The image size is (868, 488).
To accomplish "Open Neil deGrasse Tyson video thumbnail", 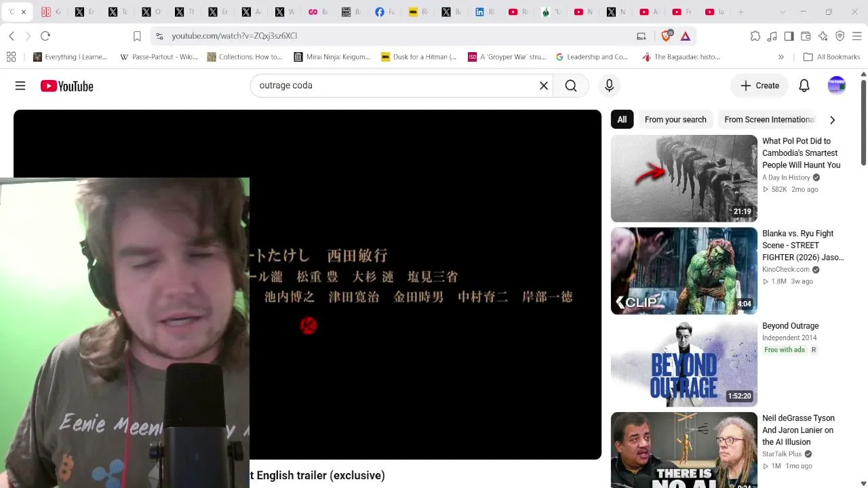I will [x=684, y=450].
